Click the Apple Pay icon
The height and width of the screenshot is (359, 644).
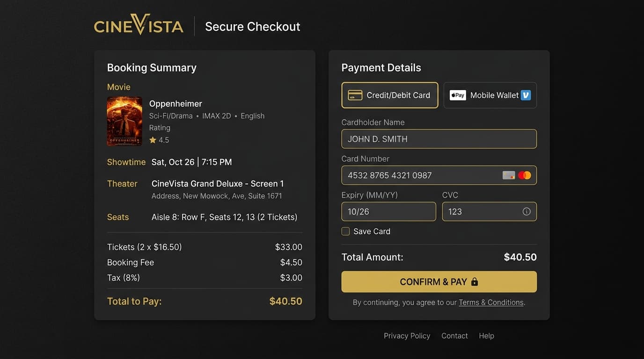[458, 95]
